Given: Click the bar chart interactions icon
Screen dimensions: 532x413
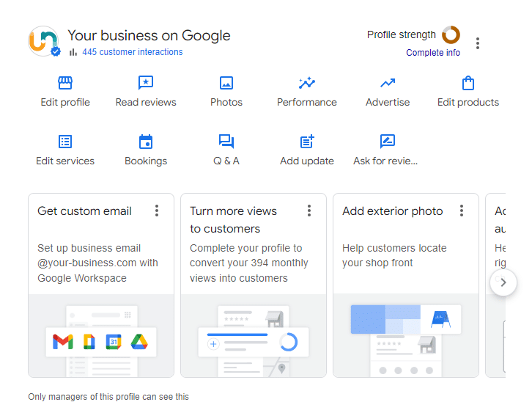Looking at the screenshot, I should pyautogui.click(x=73, y=52).
